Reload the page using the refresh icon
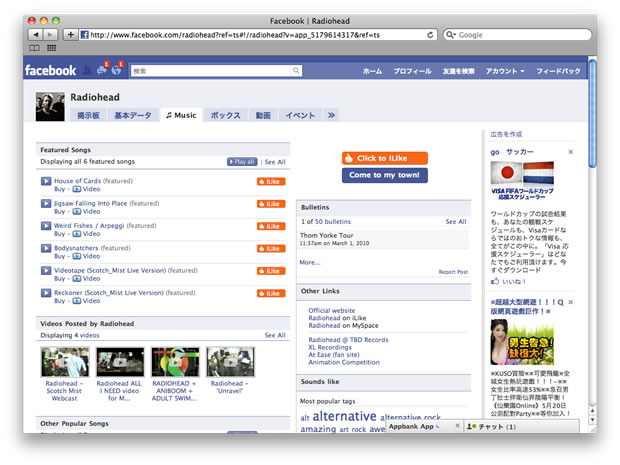The height and width of the screenshot is (465, 620). [430, 35]
